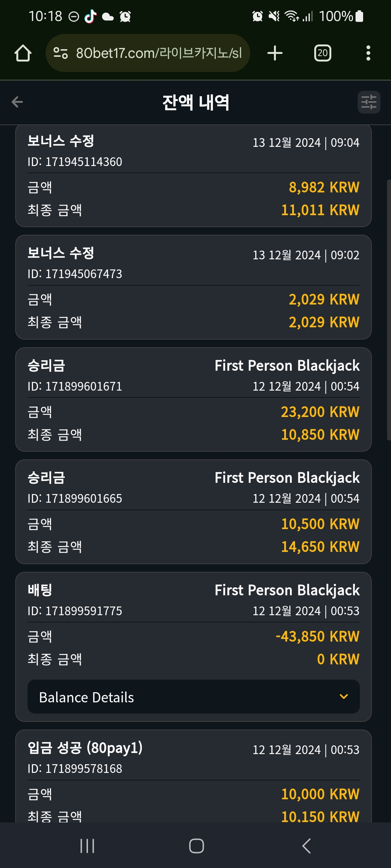Open winnings entry with 23,200 KRW
Screen dimensions: 391x868
pos(194,399)
